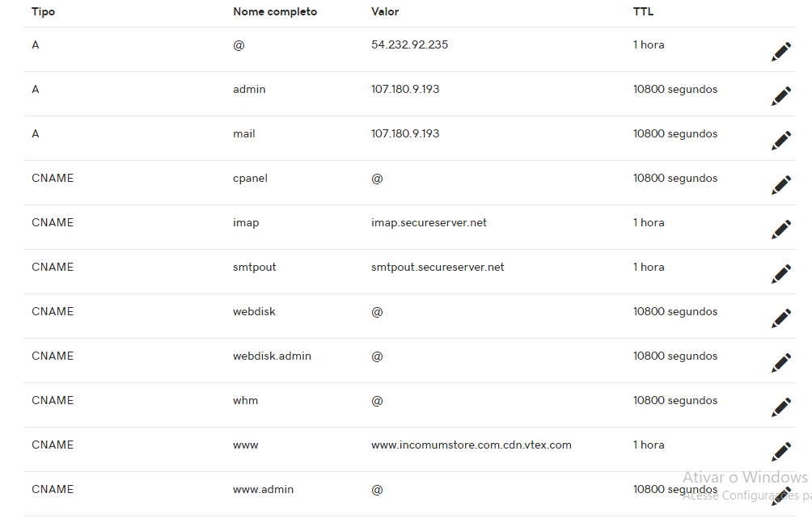Click pencil for smtpout CNAME record
The height and width of the screenshot is (527, 812).
point(780,275)
